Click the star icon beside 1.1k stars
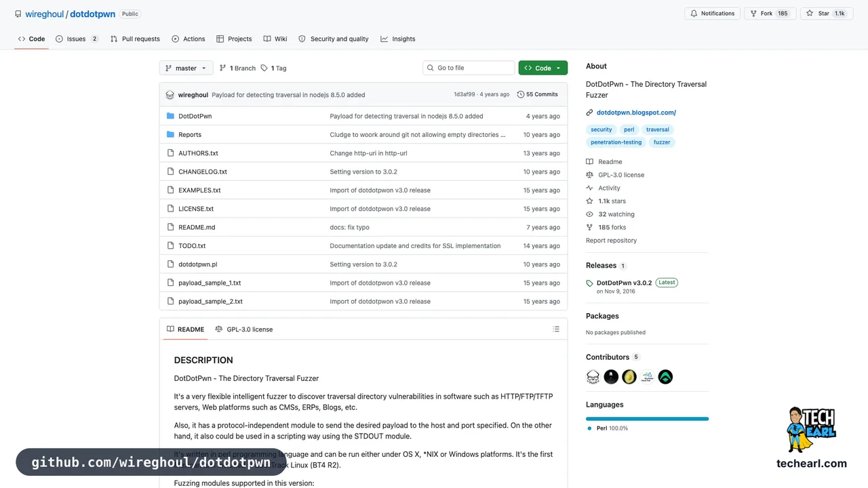The width and height of the screenshot is (868, 488). pyautogui.click(x=590, y=201)
